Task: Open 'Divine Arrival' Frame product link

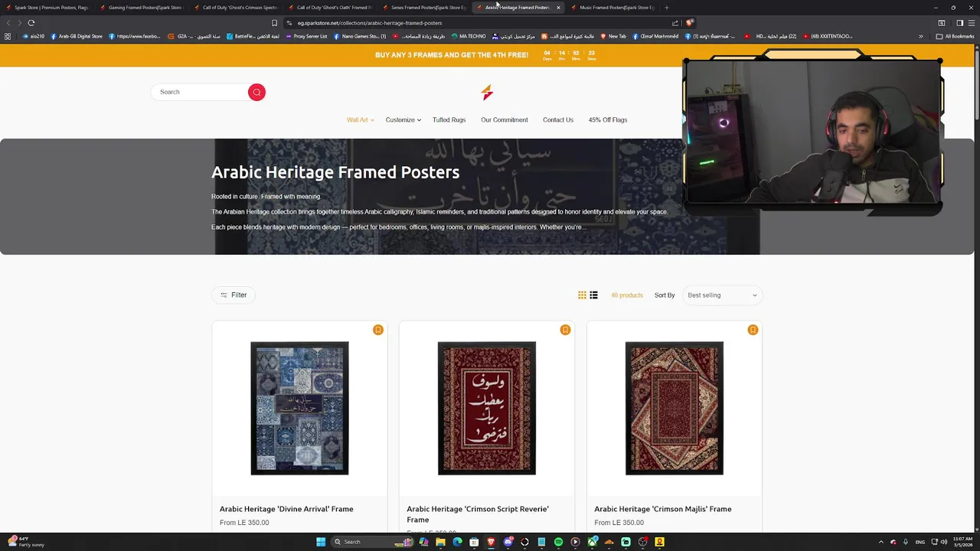Action: click(x=286, y=509)
